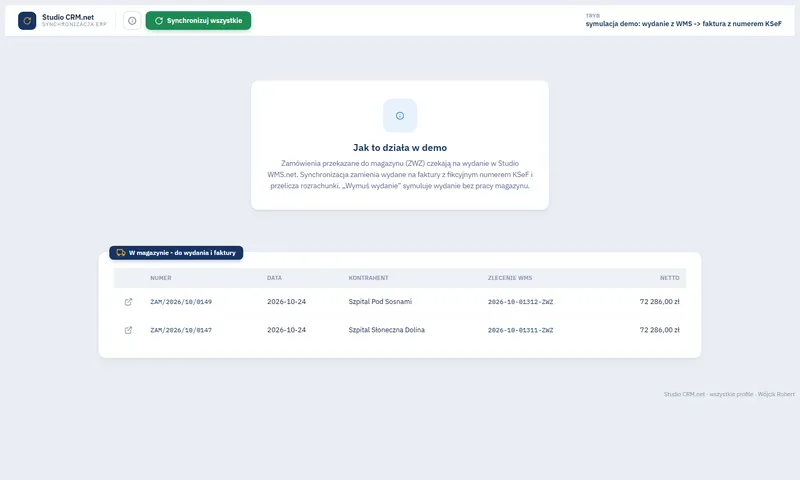Click the Synchronizacja ERP subtitle
The height and width of the screenshot is (480, 800).
(x=74, y=24)
